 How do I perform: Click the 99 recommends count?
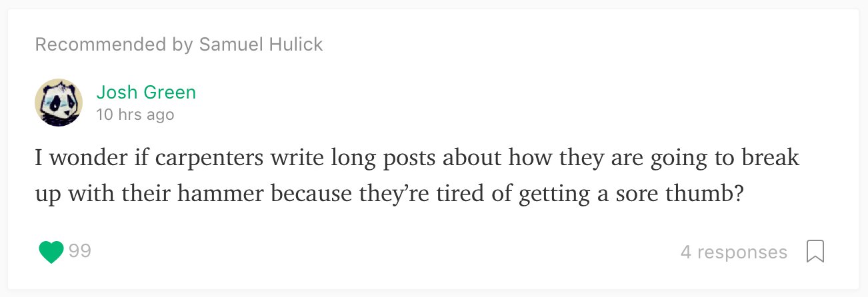click(x=80, y=251)
